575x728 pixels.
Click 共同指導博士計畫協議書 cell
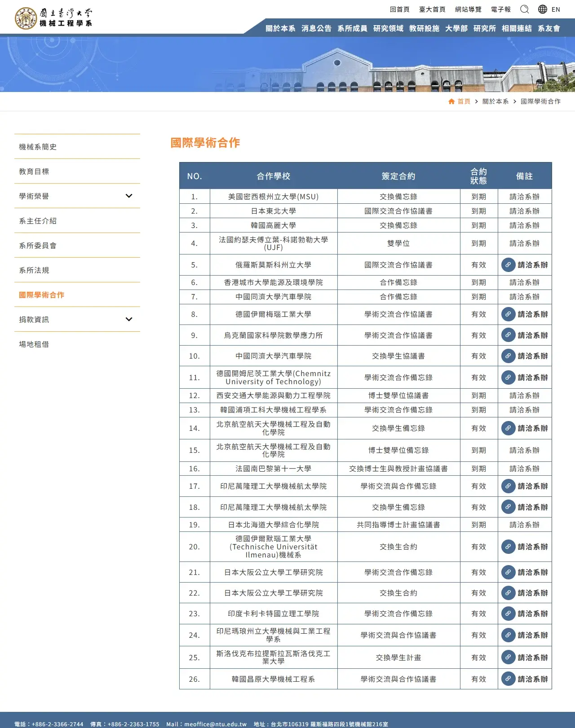(398, 525)
